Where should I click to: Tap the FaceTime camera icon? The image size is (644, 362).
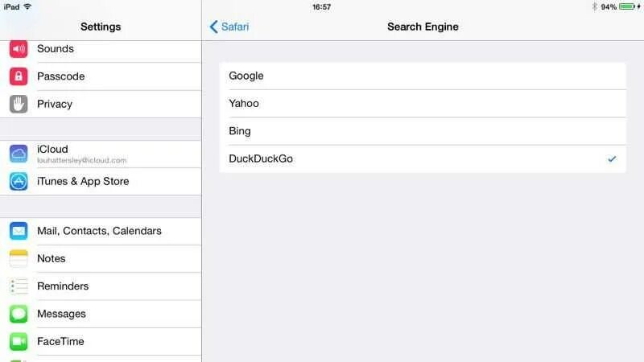19,341
